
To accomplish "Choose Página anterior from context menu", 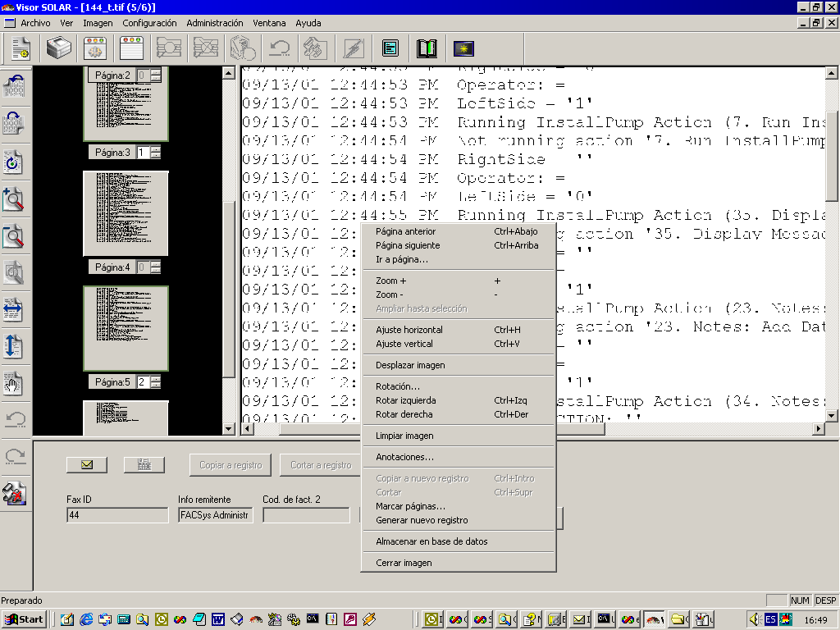I will (x=459, y=231).
